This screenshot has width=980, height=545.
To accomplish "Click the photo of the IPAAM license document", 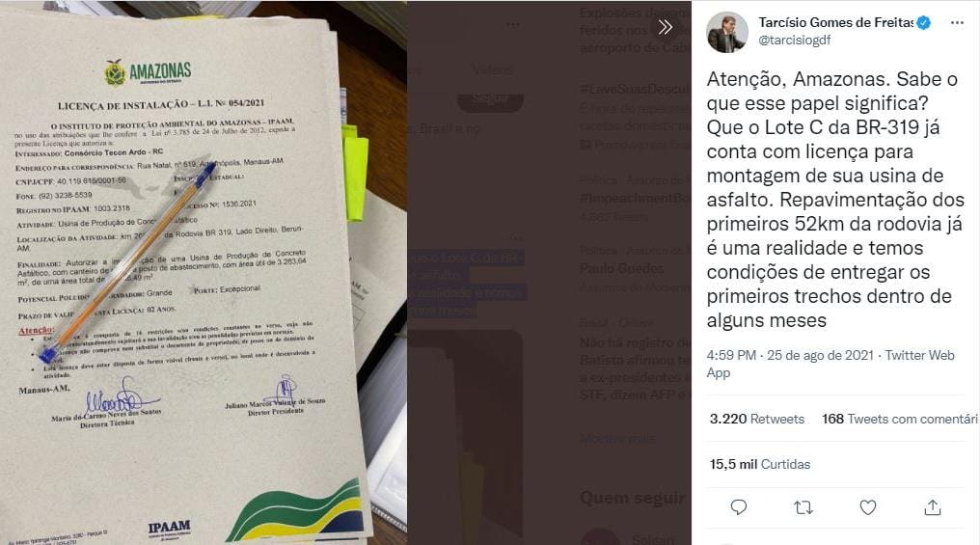I will [x=204, y=272].
